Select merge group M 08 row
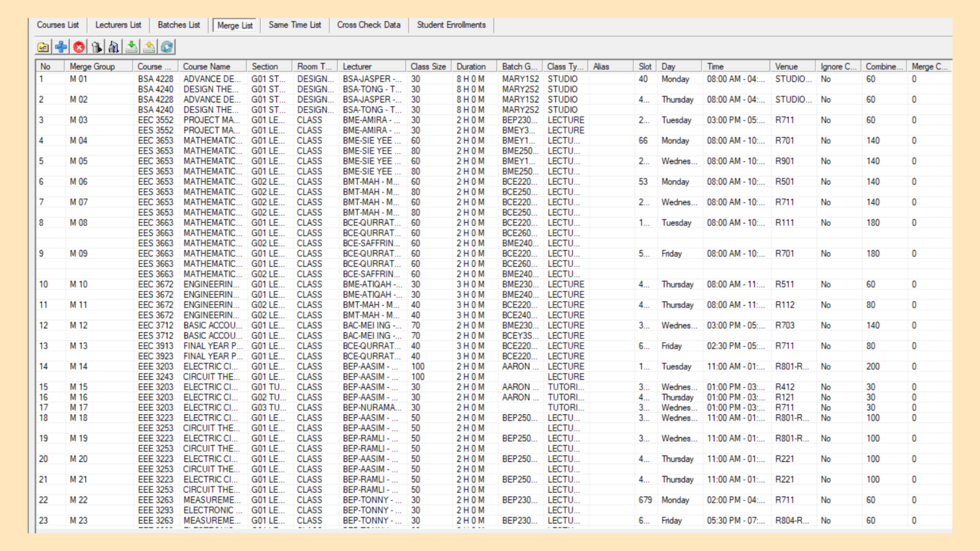980x551 pixels. point(493,223)
